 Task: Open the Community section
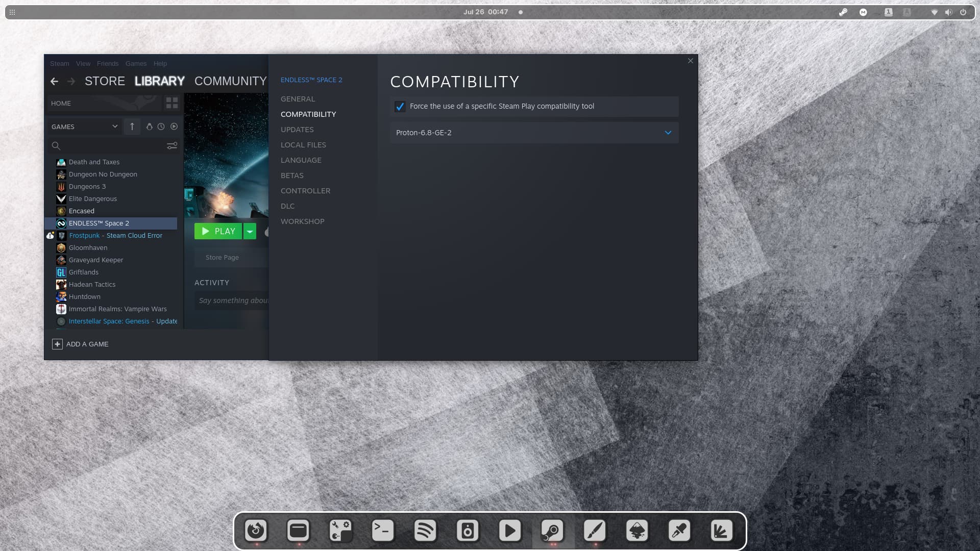[x=230, y=81]
